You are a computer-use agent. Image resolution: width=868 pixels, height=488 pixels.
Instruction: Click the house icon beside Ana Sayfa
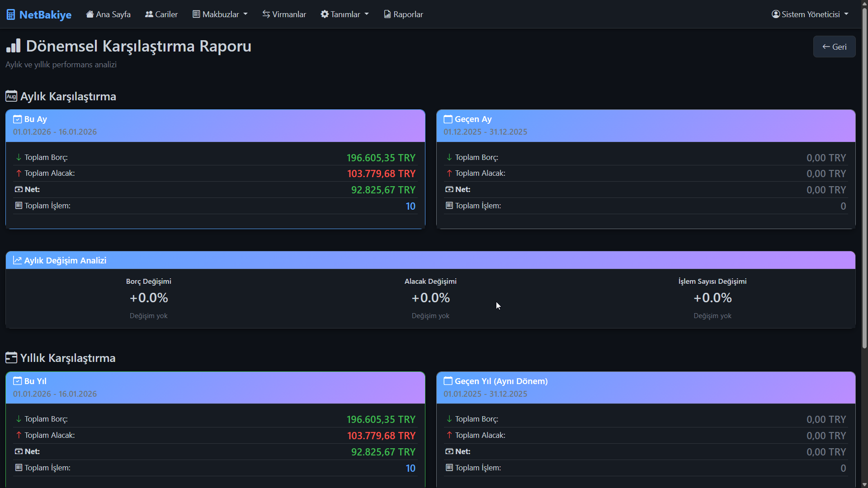90,14
